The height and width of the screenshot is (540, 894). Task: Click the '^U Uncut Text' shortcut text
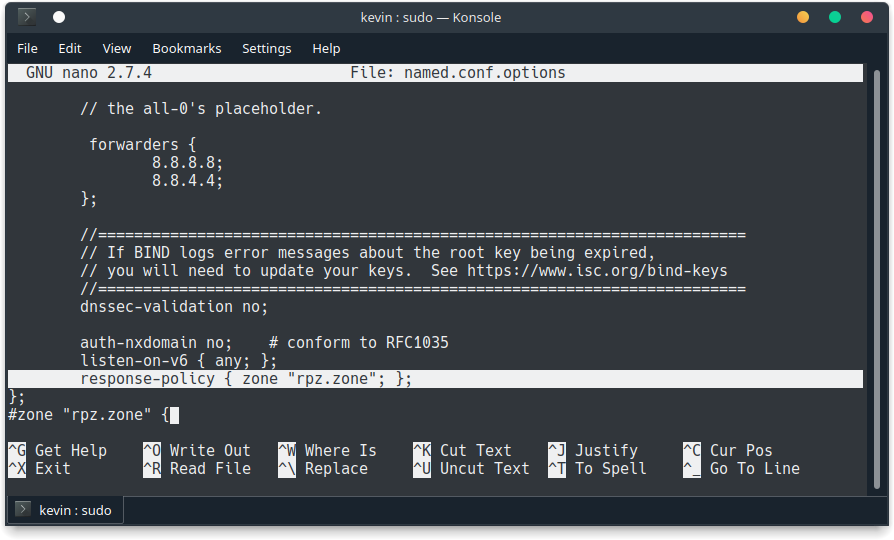(x=471, y=469)
